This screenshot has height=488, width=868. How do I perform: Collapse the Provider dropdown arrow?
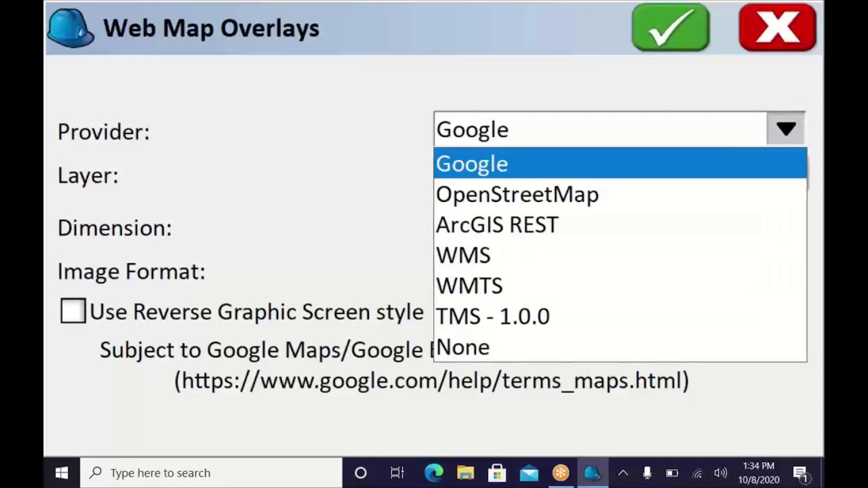(786, 129)
